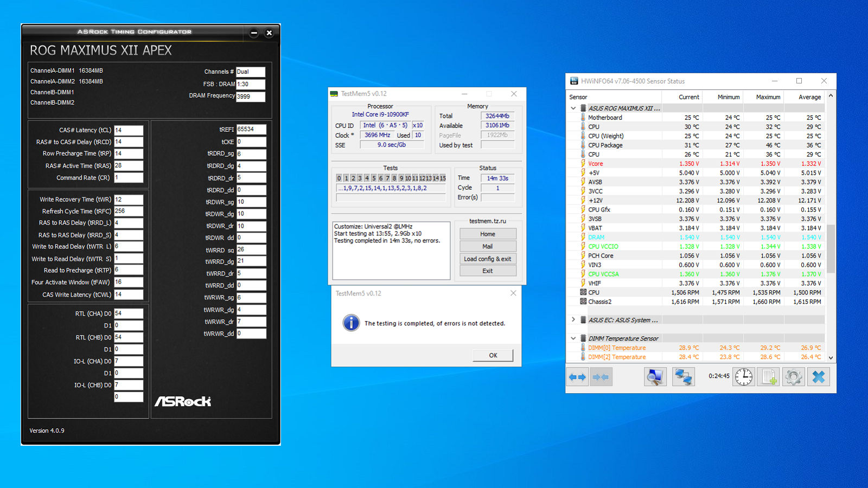Reset elapsed time with the clock icon
The image size is (868, 488).
point(744,377)
